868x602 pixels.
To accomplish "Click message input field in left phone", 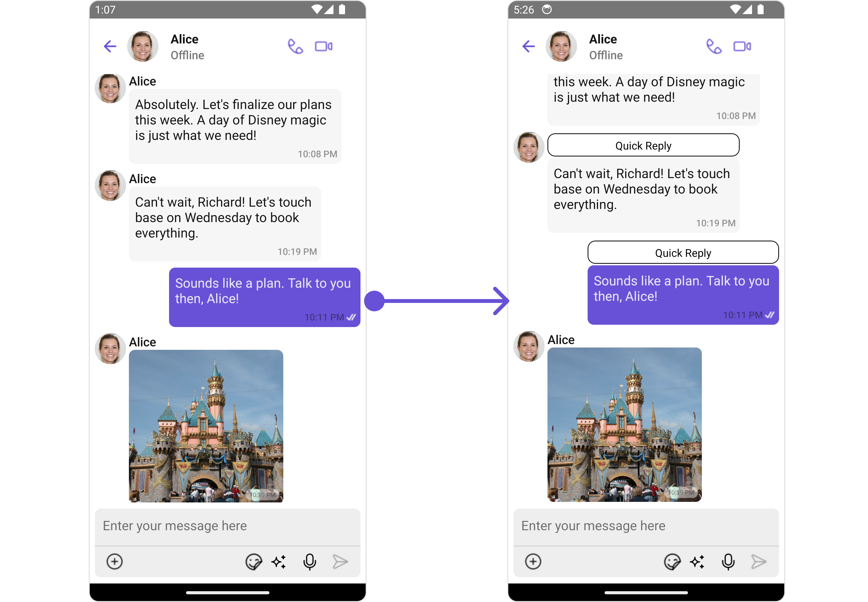I will click(x=228, y=526).
